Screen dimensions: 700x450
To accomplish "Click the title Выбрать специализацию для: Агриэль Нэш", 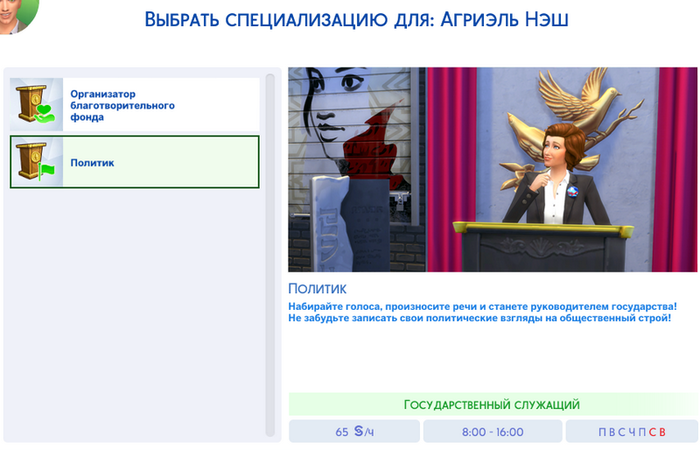I will pyautogui.click(x=356, y=20).
